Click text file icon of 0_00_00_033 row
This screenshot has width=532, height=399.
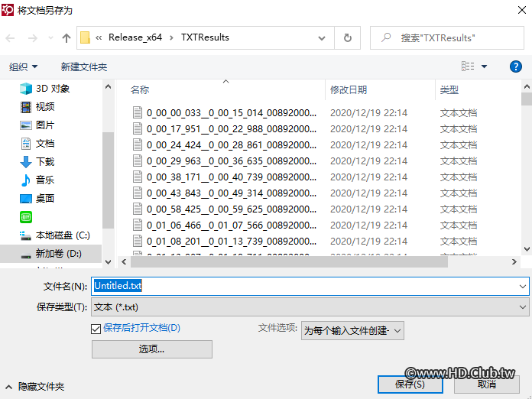(x=138, y=112)
